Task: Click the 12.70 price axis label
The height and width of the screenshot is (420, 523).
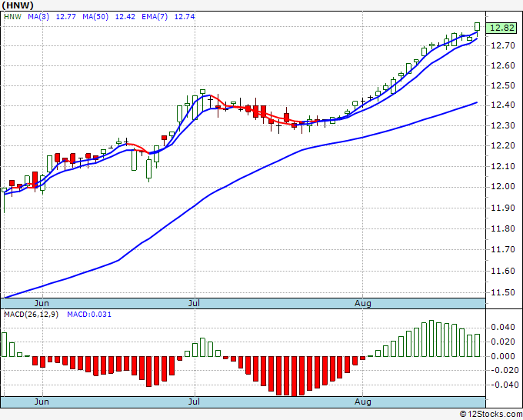Action: coord(503,45)
